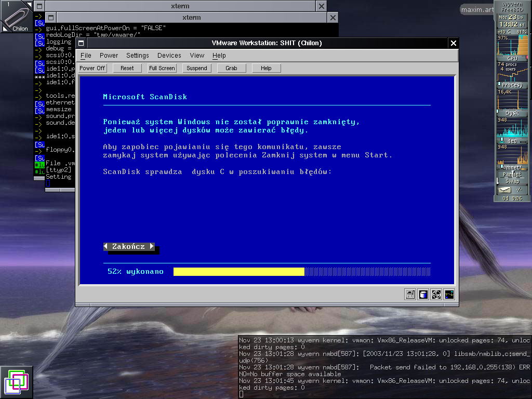This screenshot has width=532, height=399.
Task: Click the floppy disk device status icon
Action: (410, 295)
